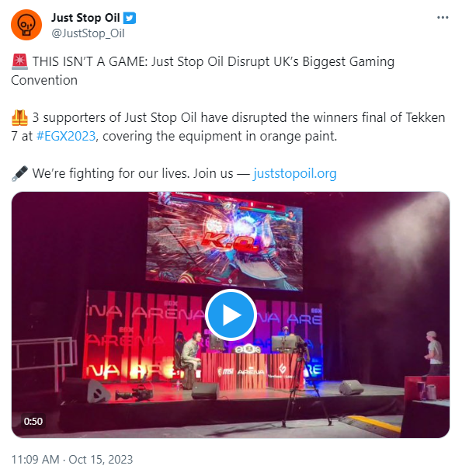This screenshot has width=462, height=476.
Task: Visit the @JustStop_Oil handle link
Action: coord(88,33)
